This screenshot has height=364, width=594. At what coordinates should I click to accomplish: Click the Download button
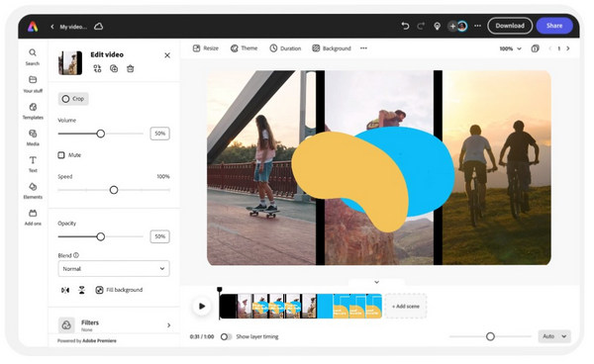510,26
